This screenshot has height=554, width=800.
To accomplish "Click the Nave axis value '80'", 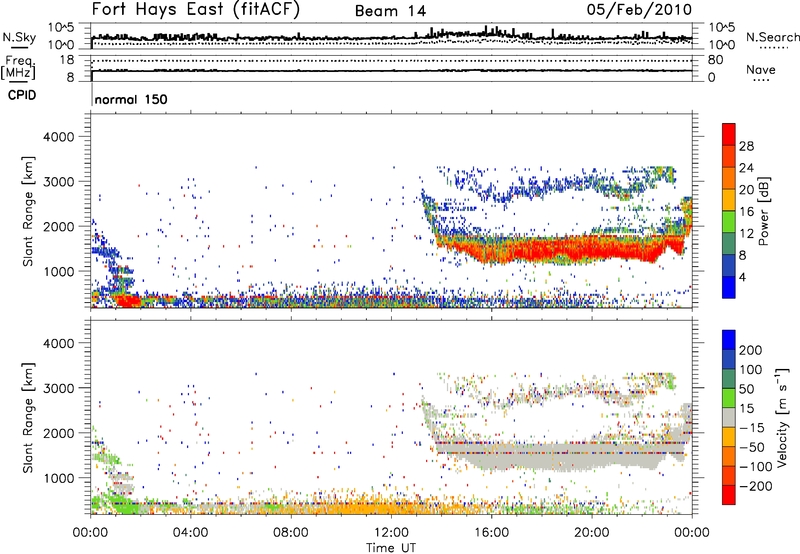I will coord(715,60).
